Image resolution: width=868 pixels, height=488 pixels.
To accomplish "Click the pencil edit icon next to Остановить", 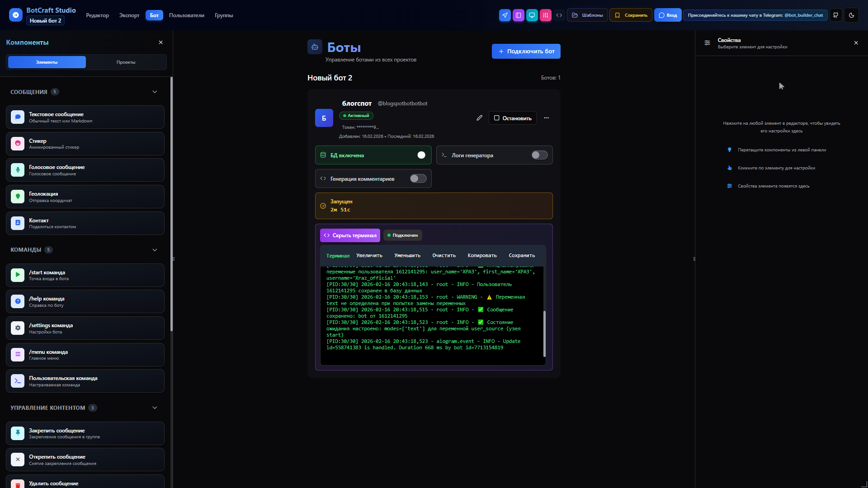I will 479,117.
